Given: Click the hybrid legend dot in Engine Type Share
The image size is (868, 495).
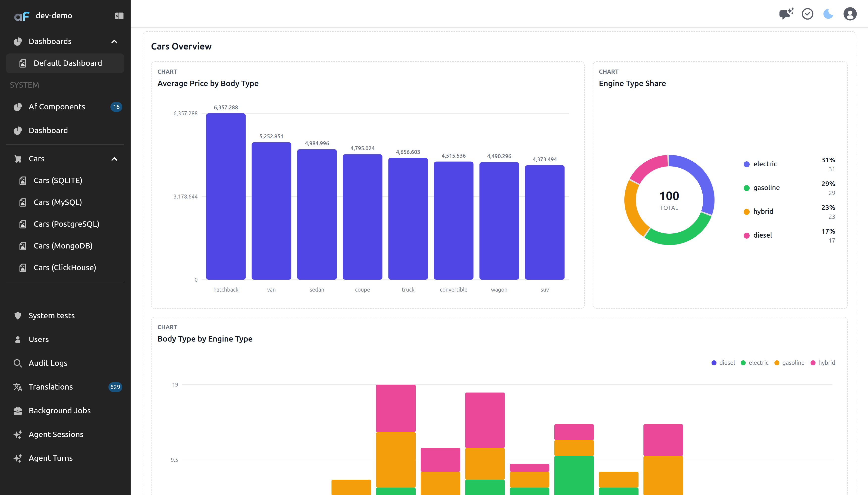Looking at the screenshot, I should click(x=747, y=212).
